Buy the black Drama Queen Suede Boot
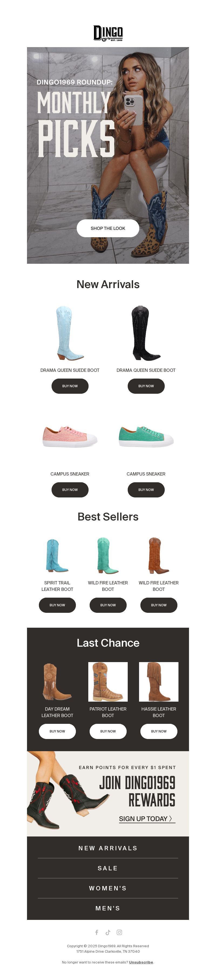Image resolution: width=216 pixels, height=980 pixels. point(146,386)
